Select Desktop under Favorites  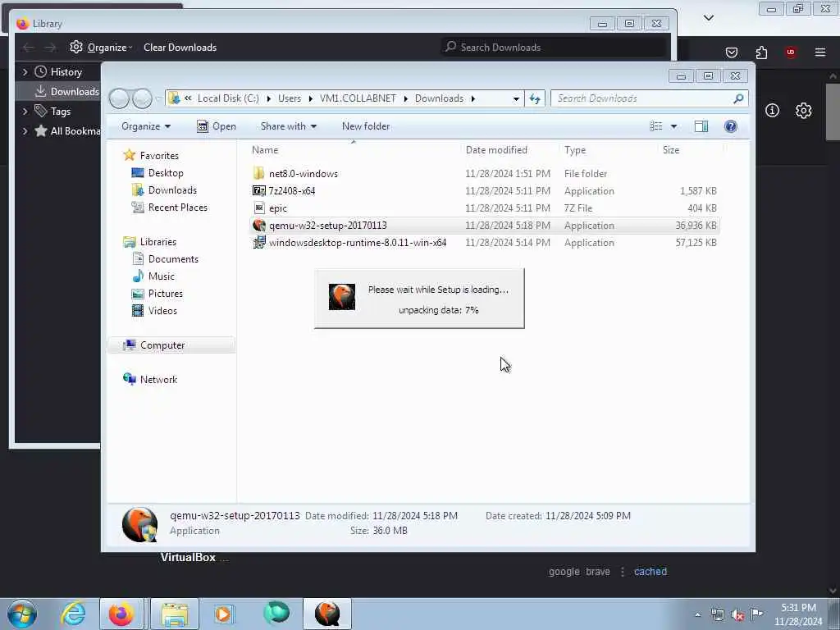[157, 173]
